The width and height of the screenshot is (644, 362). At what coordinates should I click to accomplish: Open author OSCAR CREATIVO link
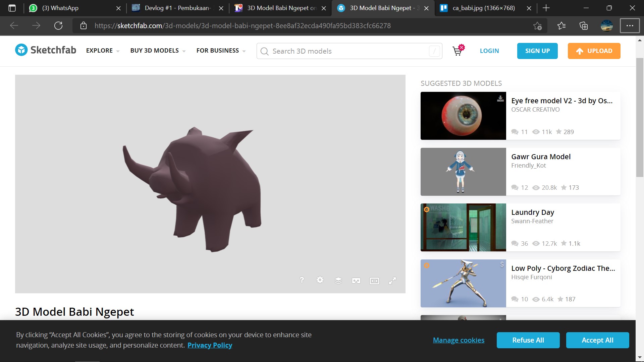pyautogui.click(x=535, y=110)
